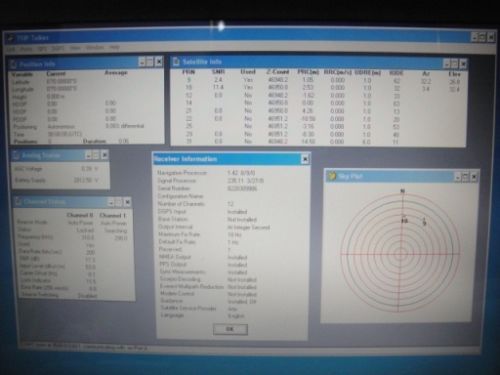The width and height of the screenshot is (500, 375).
Task: Click the Position Info window icon
Action: point(13,64)
